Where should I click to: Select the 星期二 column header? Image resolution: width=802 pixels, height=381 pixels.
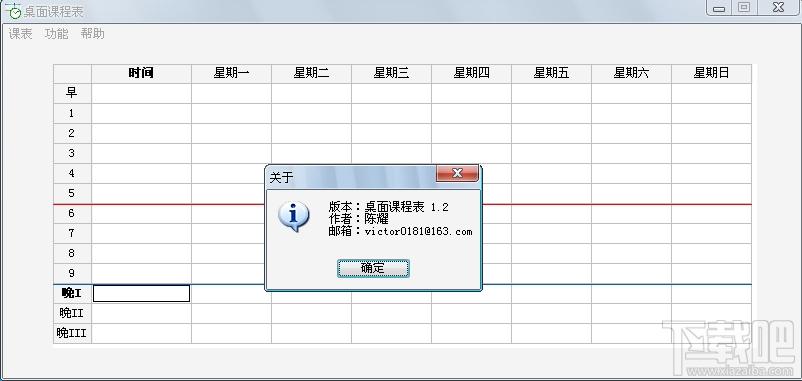(x=311, y=74)
